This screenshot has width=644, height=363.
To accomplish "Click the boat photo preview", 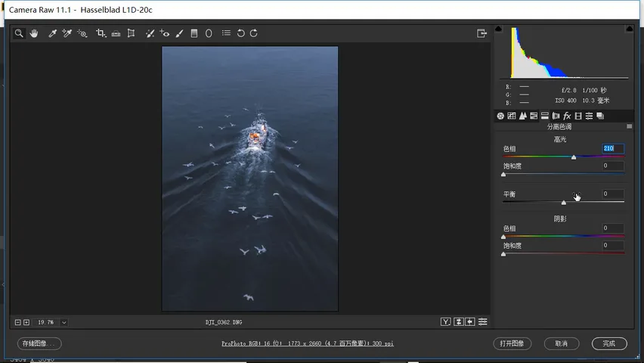I will pyautogui.click(x=250, y=178).
